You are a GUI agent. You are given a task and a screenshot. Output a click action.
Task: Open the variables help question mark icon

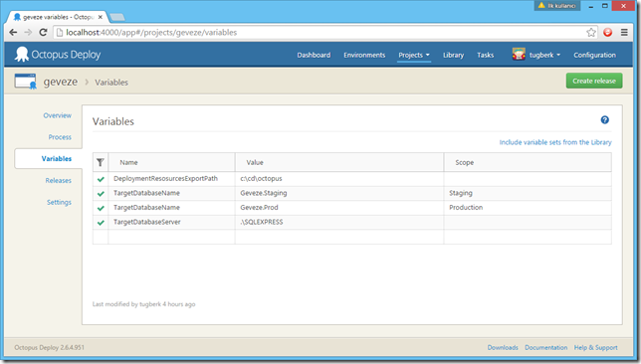tap(604, 119)
